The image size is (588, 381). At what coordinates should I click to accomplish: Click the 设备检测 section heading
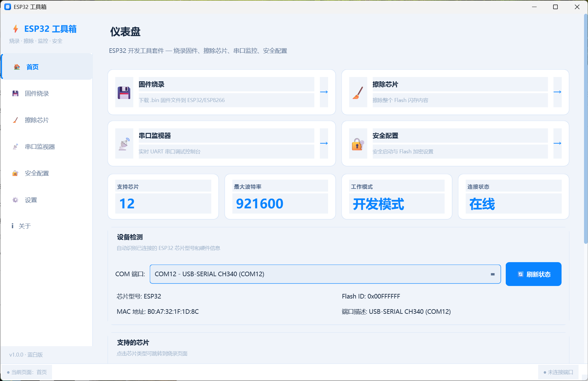130,237
